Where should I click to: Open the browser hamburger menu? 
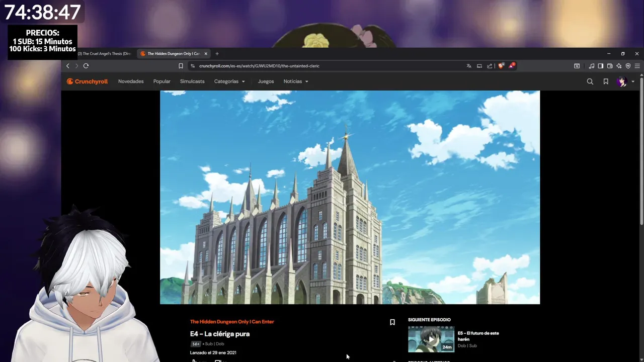point(637,66)
